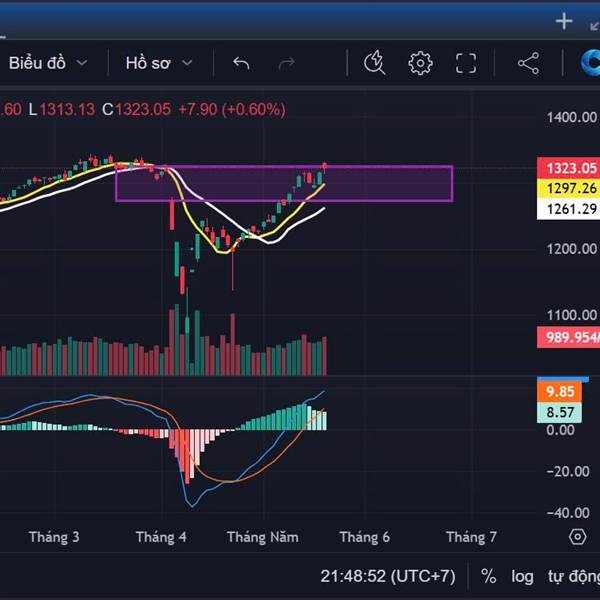Select the yellow 1297.26 moving average label

coord(569,189)
